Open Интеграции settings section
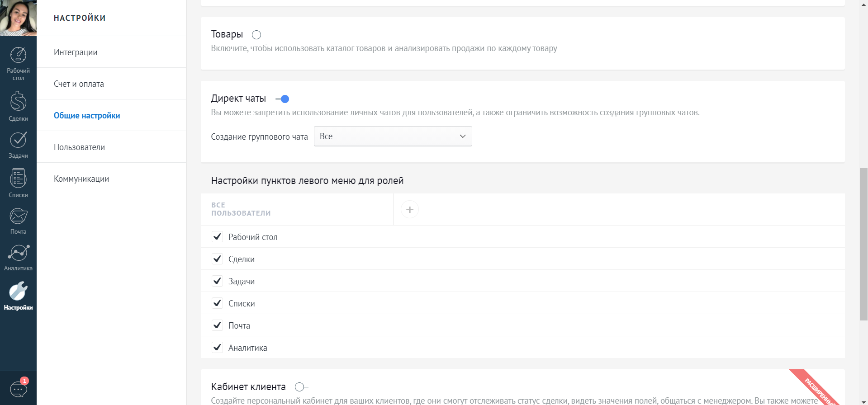 (x=76, y=52)
